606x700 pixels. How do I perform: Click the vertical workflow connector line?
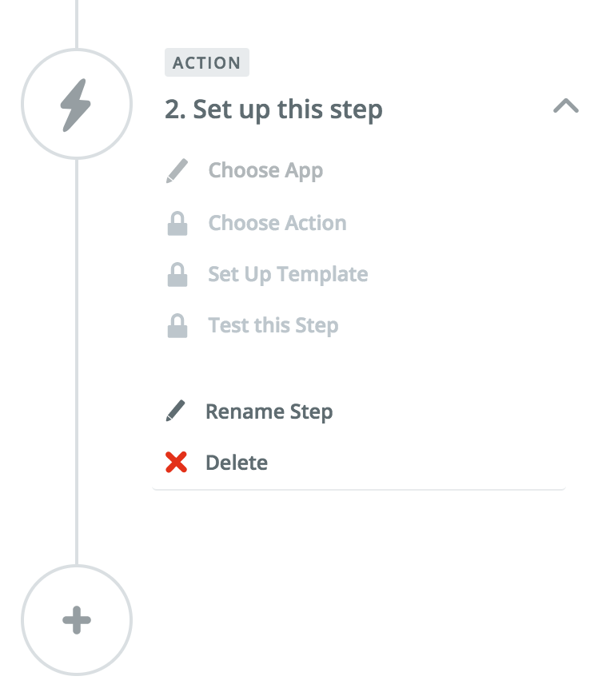tap(77, 360)
